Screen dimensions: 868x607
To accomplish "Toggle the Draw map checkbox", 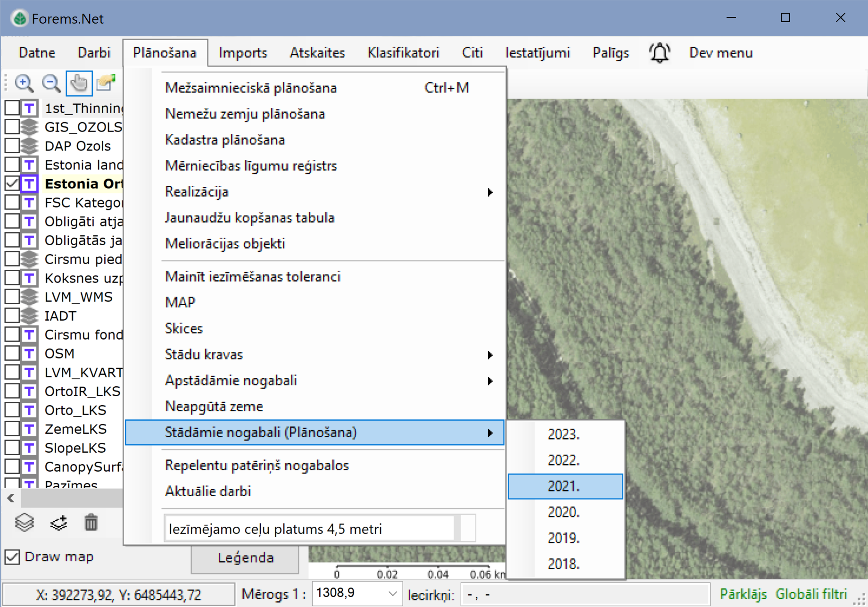I will coord(12,557).
